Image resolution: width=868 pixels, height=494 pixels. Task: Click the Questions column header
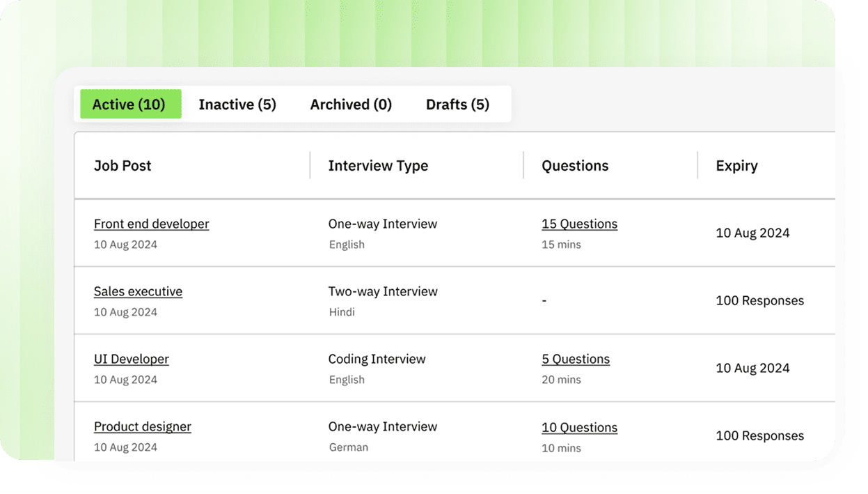pos(575,166)
